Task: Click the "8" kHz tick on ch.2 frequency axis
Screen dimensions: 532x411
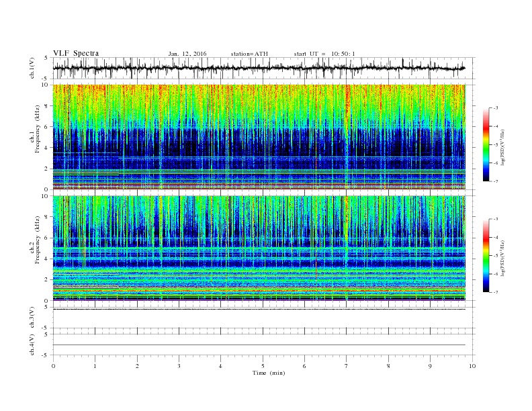Action: coord(47,217)
